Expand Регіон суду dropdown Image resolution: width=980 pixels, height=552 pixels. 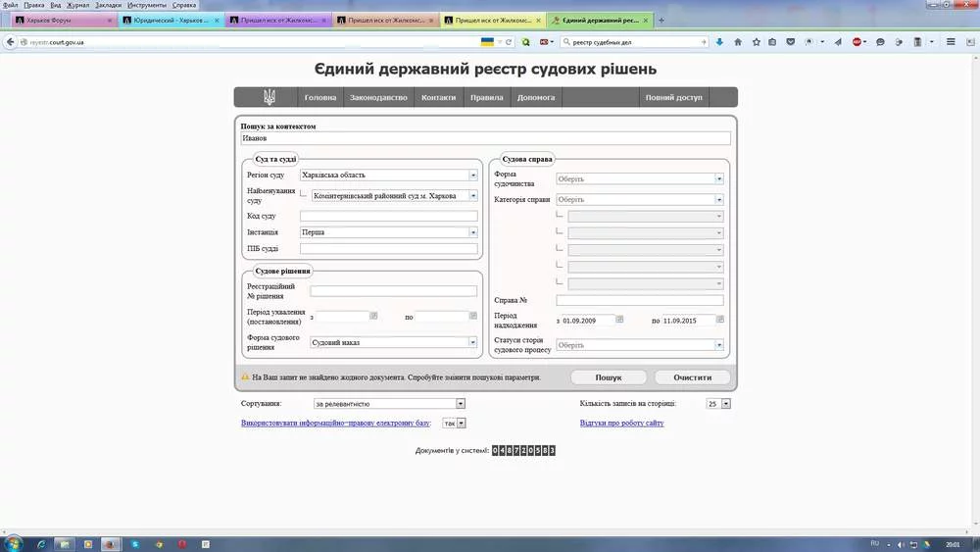coord(473,176)
